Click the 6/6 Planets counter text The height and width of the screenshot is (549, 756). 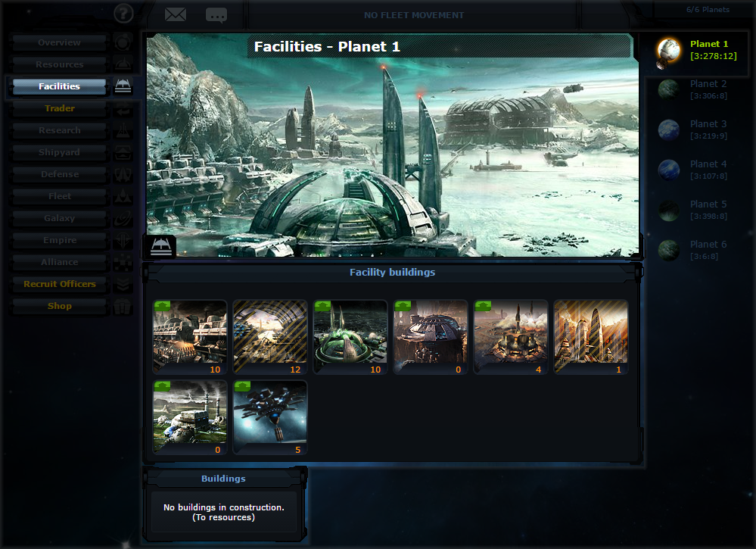coord(708,10)
